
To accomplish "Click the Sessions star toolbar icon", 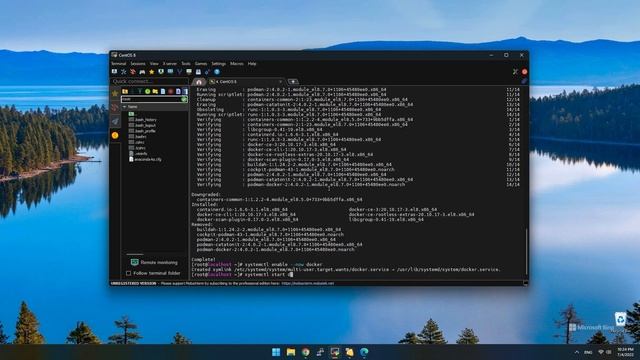I will [x=151, y=72].
